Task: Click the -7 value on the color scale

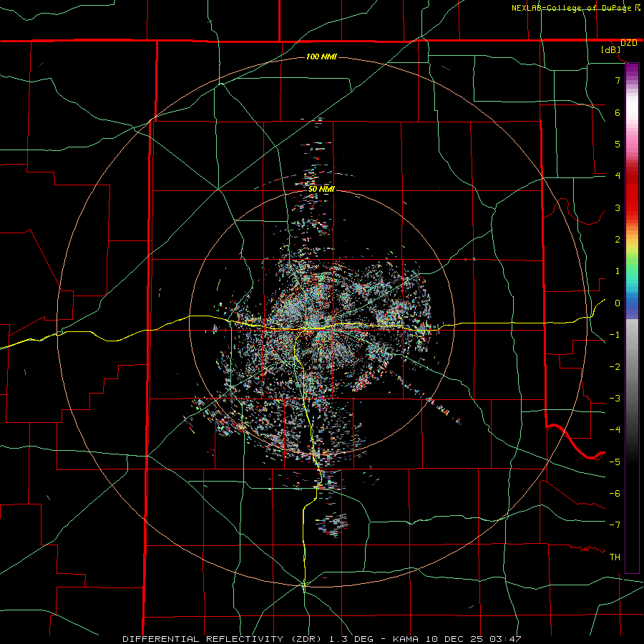Action: point(615,525)
